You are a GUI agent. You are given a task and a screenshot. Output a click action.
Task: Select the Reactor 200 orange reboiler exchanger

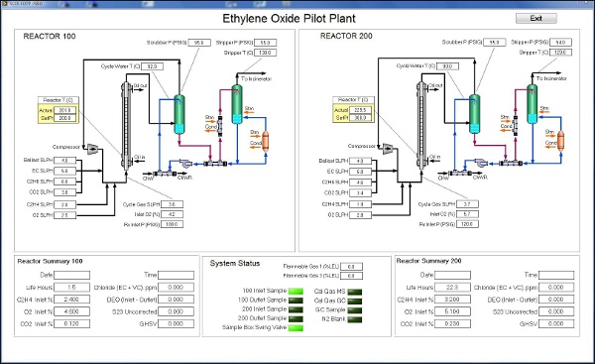point(560,141)
